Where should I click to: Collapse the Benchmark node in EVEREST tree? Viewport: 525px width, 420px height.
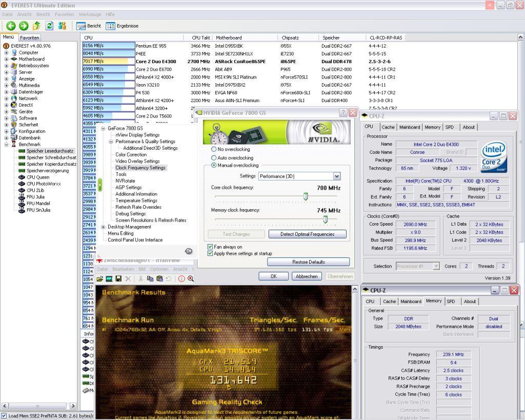click(6, 144)
